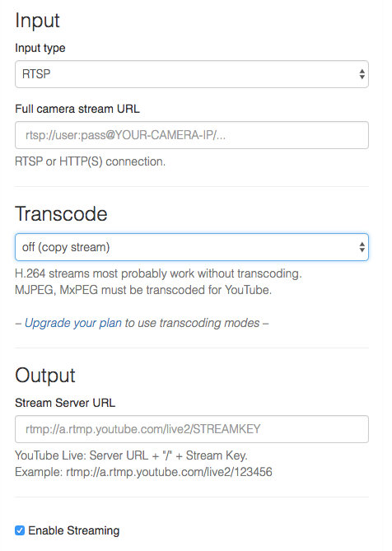Follow the Upgrade your plan link
The width and height of the screenshot is (392, 551).
(73, 323)
